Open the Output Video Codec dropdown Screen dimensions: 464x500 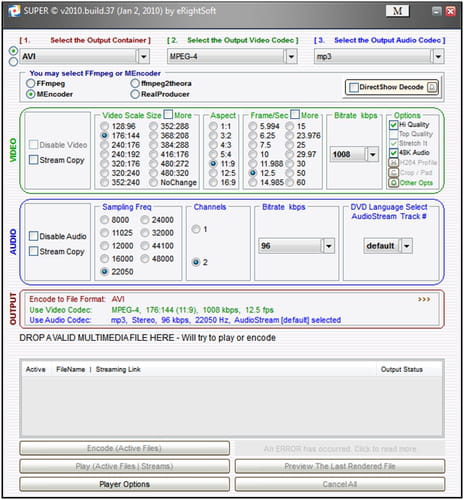click(x=291, y=57)
